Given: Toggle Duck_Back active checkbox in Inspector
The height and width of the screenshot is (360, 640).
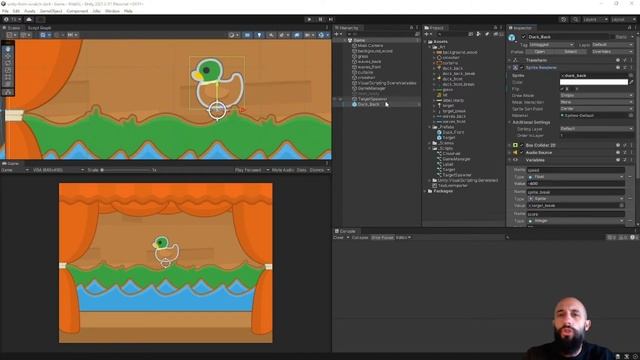Looking at the screenshot, I should [524, 37].
